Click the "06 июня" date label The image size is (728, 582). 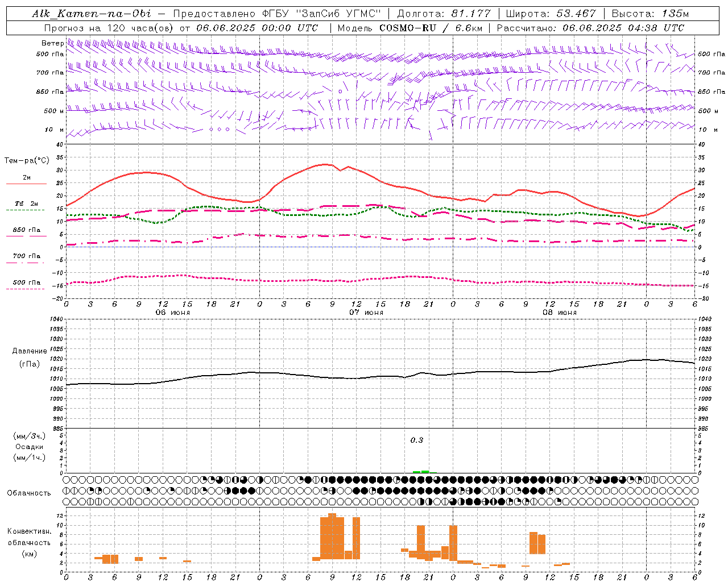pyautogui.click(x=173, y=313)
